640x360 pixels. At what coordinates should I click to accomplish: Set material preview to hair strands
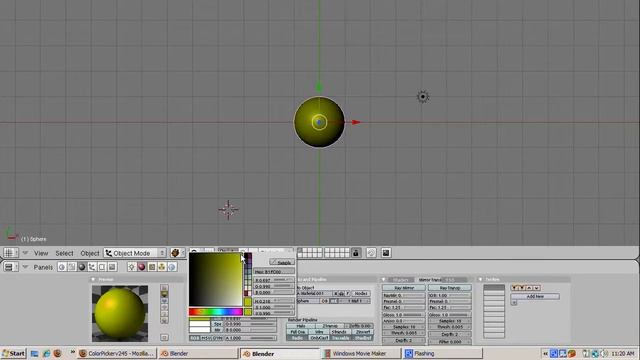point(164,314)
